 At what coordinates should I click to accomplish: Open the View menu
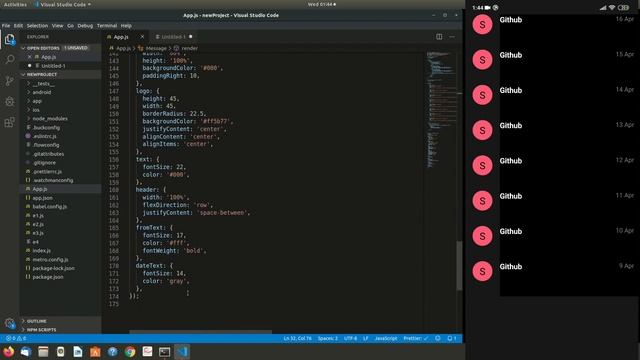coord(57,26)
